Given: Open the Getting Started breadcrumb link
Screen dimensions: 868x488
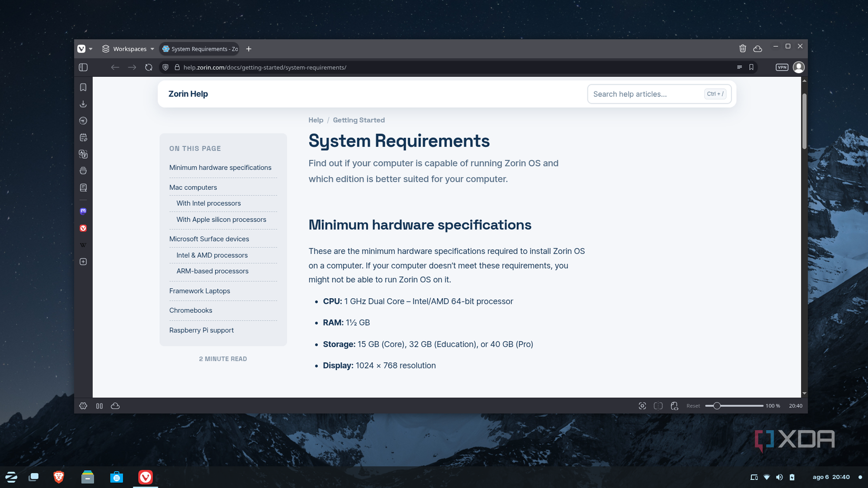Looking at the screenshot, I should (x=359, y=120).
